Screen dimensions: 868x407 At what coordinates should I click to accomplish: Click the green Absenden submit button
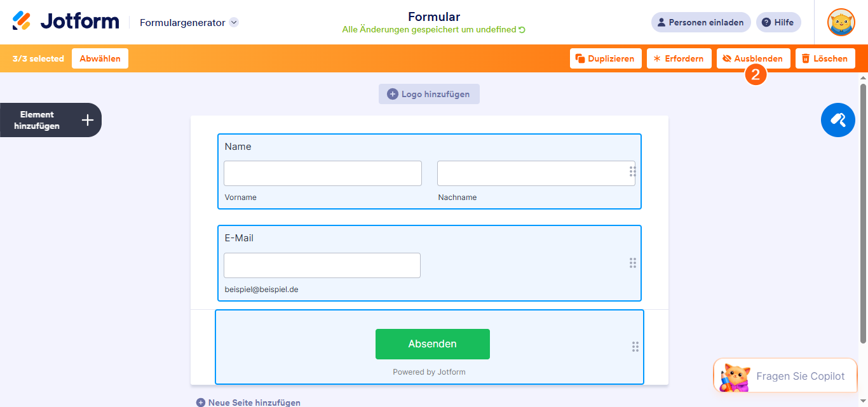coord(433,344)
